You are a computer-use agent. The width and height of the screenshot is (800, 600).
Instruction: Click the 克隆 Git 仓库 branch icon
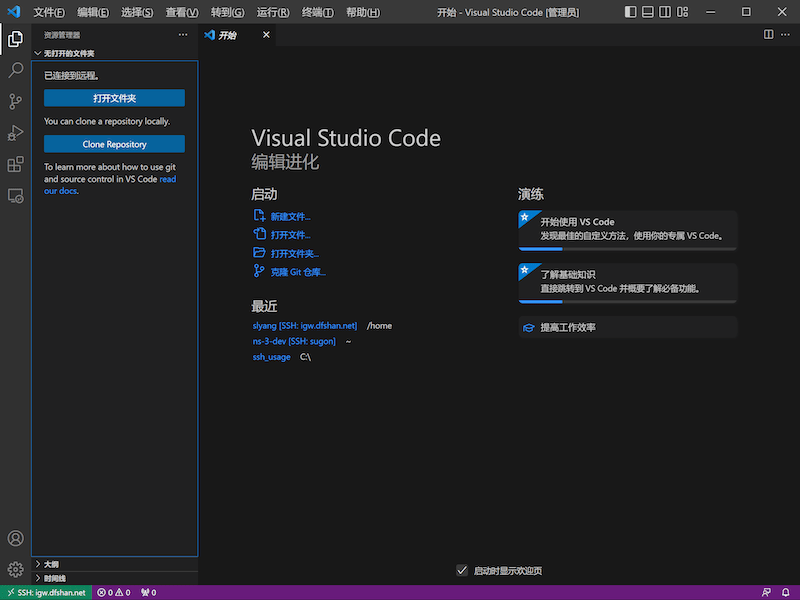pyautogui.click(x=259, y=271)
